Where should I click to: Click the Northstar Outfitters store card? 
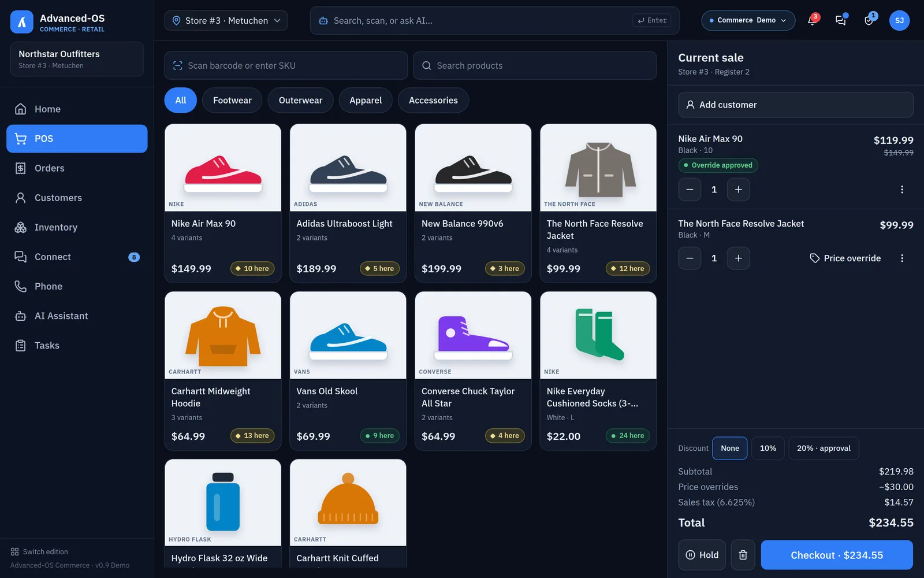click(x=77, y=59)
